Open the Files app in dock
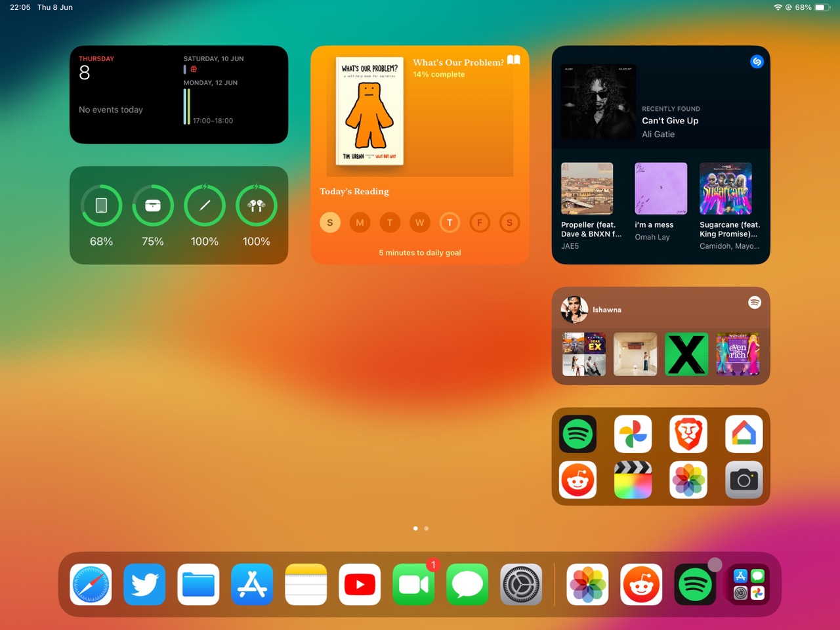This screenshot has height=630, width=840. (198, 584)
